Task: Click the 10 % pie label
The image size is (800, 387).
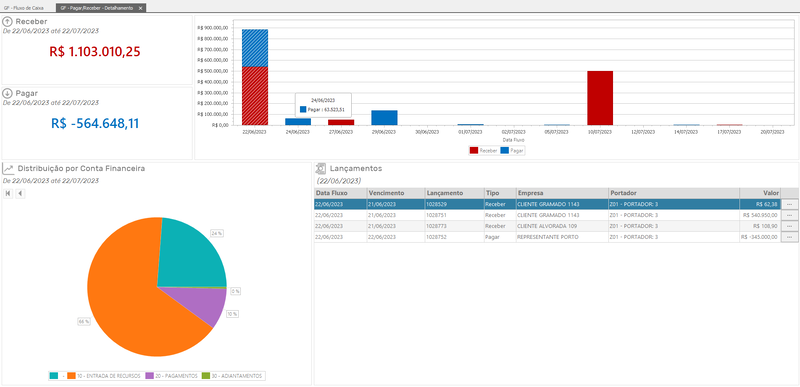Action: pos(232,314)
